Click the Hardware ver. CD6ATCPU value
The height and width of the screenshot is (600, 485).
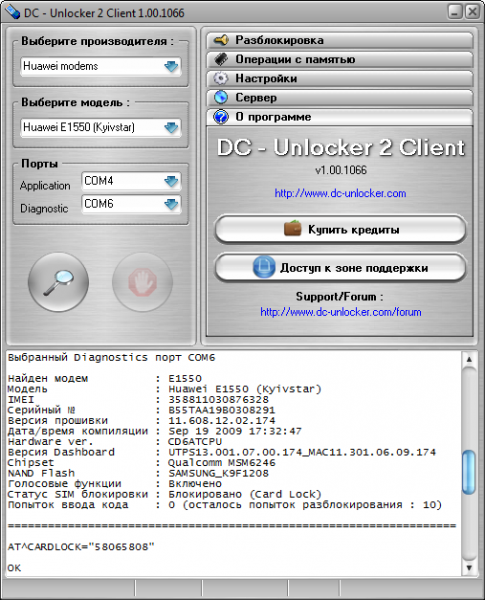[195, 442]
